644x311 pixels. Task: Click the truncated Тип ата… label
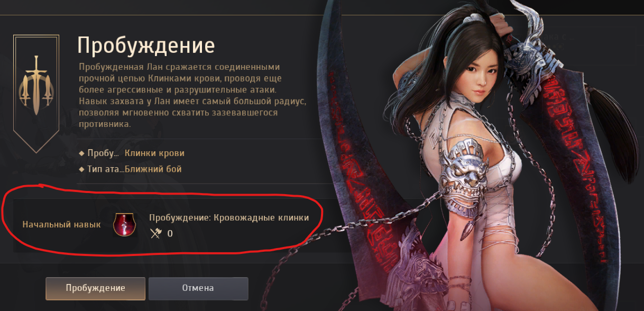[106, 169]
